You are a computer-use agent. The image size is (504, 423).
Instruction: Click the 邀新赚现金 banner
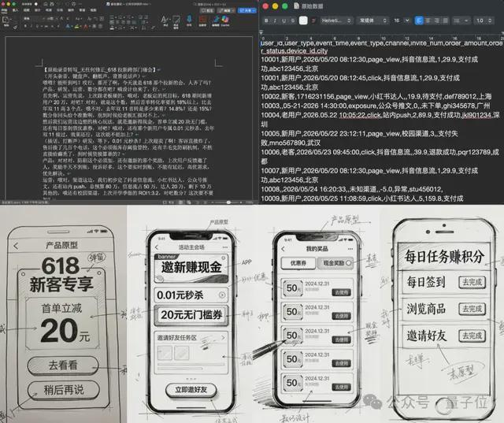191,269
